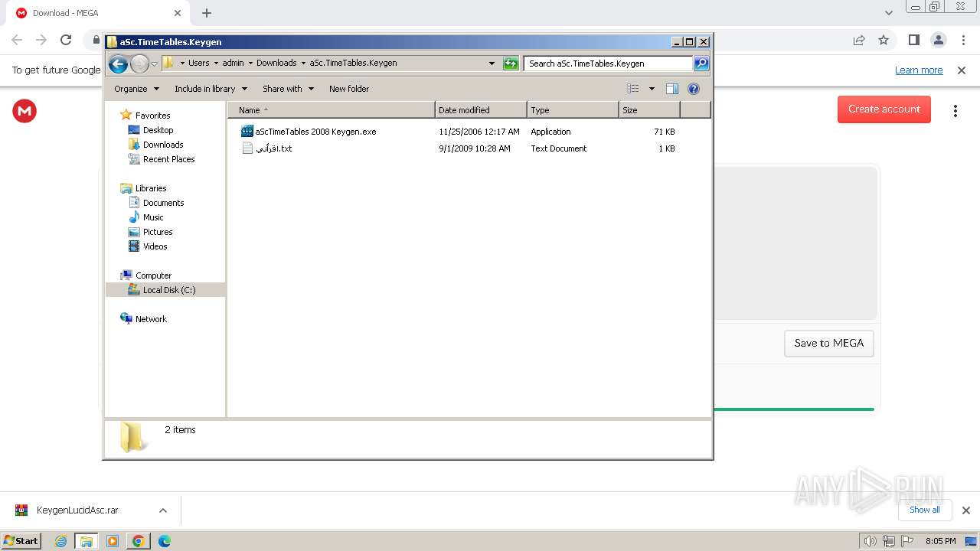Viewport: 980px width, 551px height.
Task: Sort by Type column header
Action: pyautogui.click(x=573, y=110)
